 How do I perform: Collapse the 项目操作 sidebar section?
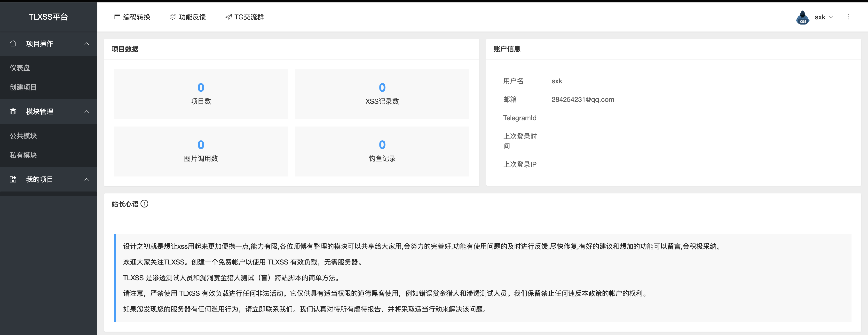pos(87,43)
